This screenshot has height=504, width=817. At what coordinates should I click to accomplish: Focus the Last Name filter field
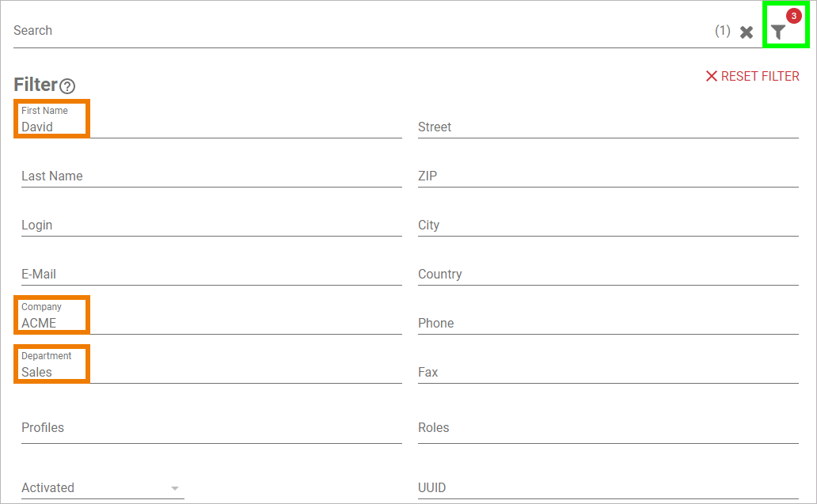[211, 176]
